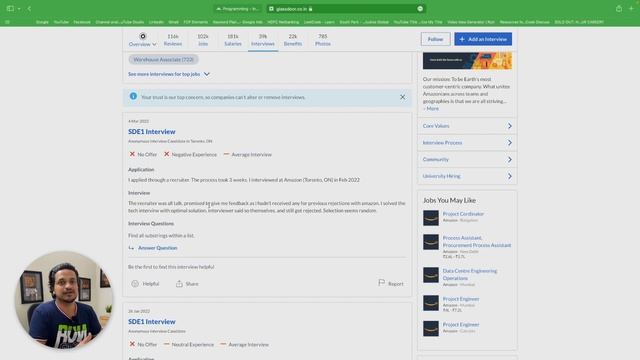The image size is (640, 360).
Task: Dismiss the trust notice with X
Action: [402, 97]
